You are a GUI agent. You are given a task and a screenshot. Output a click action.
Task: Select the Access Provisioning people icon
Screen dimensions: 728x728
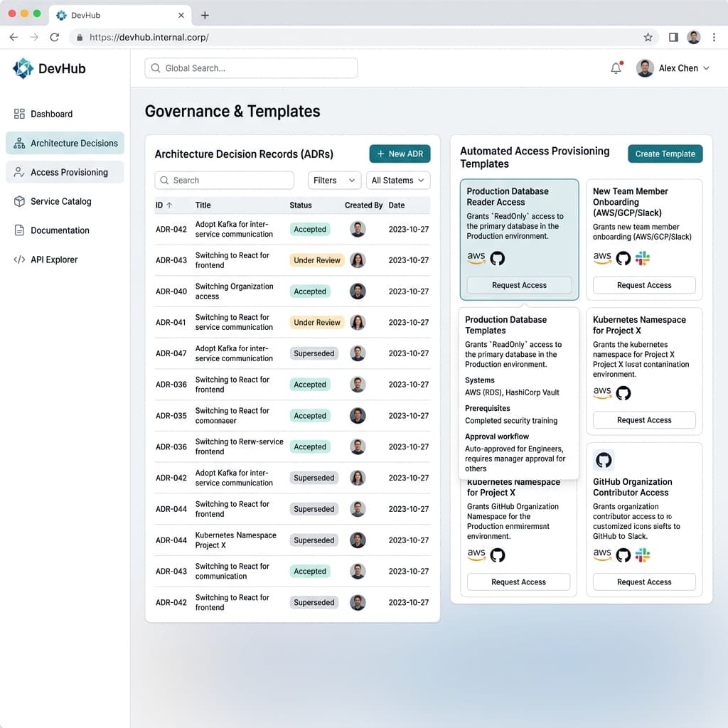(x=18, y=172)
